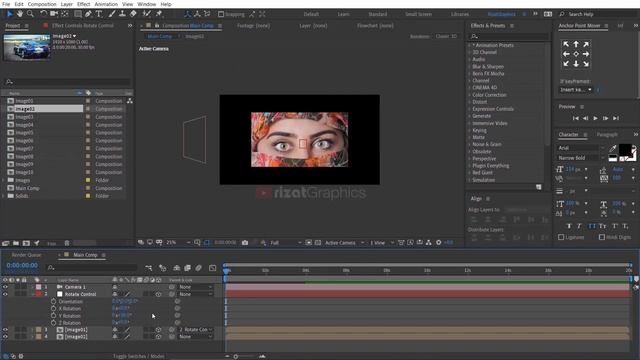
Task: Toggle the Orientation stopwatch
Action: [x=53, y=301]
